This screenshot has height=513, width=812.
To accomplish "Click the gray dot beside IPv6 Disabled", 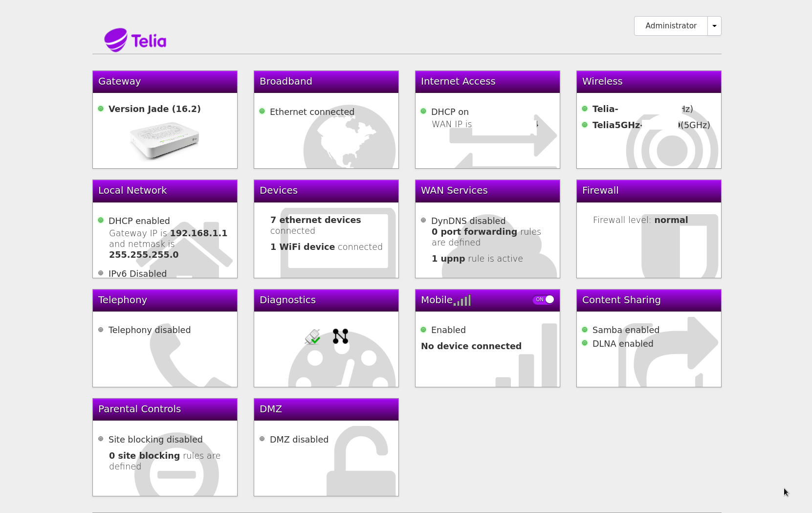I will (101, 273).
